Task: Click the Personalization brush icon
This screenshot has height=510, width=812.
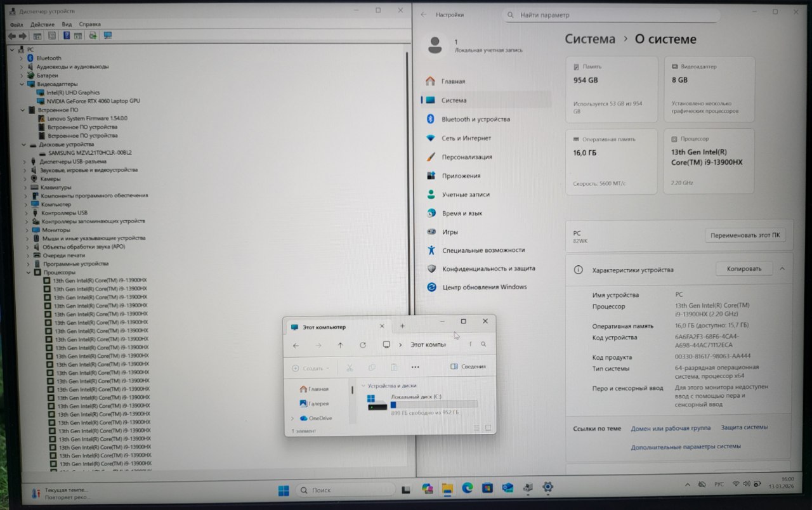Action: (431, 157)
